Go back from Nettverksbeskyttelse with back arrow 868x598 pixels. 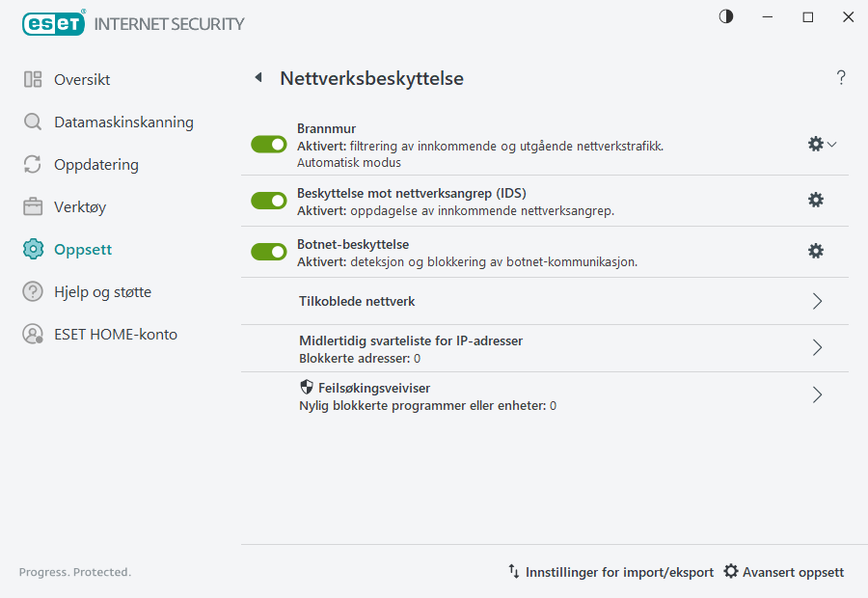[x=258, y=77]
